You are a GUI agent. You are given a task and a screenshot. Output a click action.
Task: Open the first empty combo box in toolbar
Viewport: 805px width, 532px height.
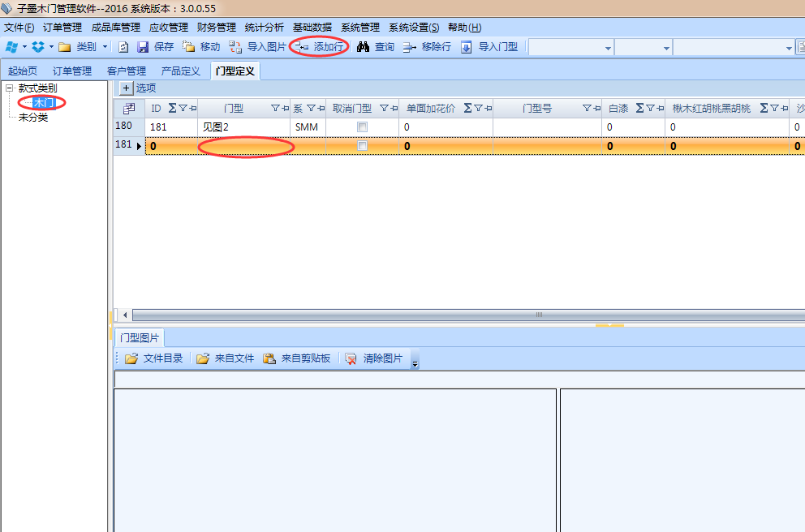point(609,48)
